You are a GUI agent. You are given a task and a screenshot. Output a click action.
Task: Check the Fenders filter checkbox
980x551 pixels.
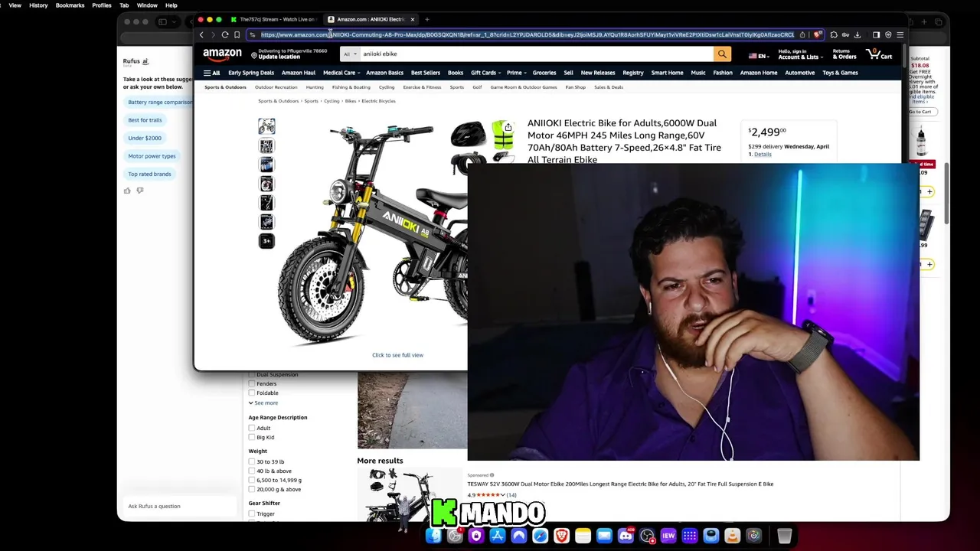tap(252, 383)
